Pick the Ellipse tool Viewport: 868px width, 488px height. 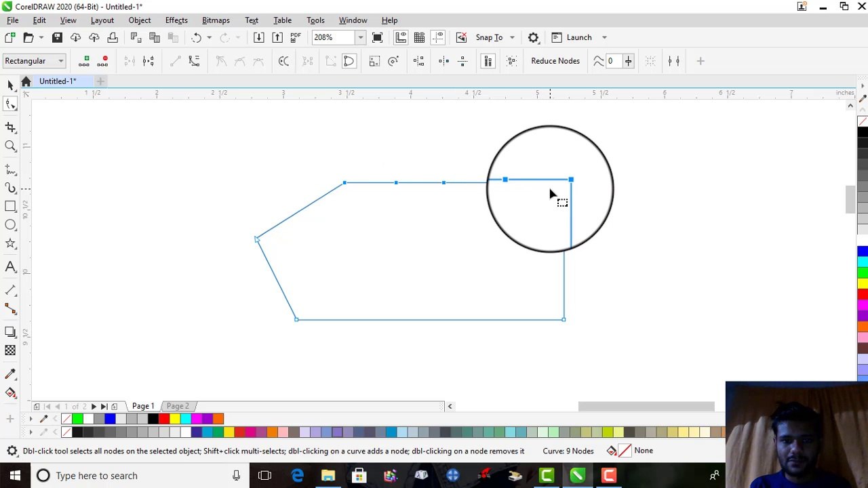[10, 225]
